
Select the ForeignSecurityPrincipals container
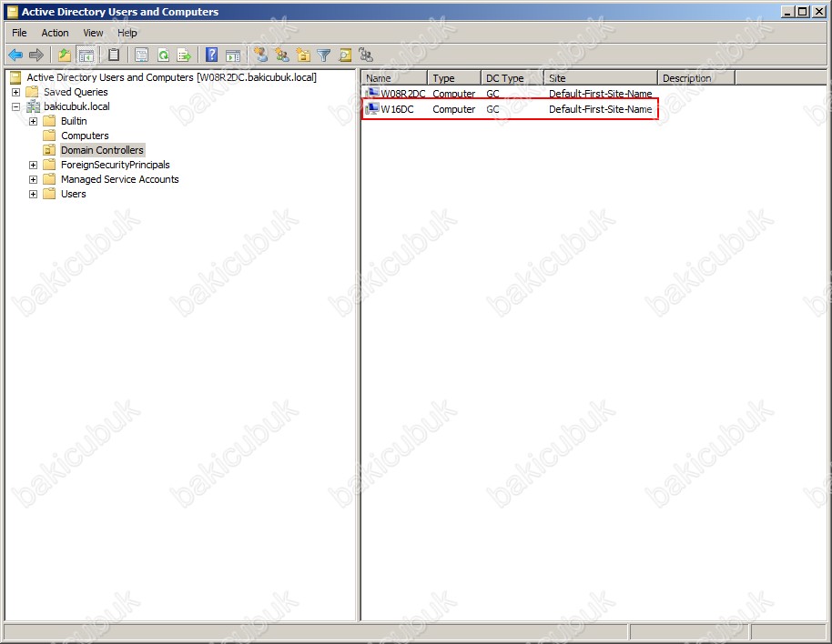pos(115,165)
